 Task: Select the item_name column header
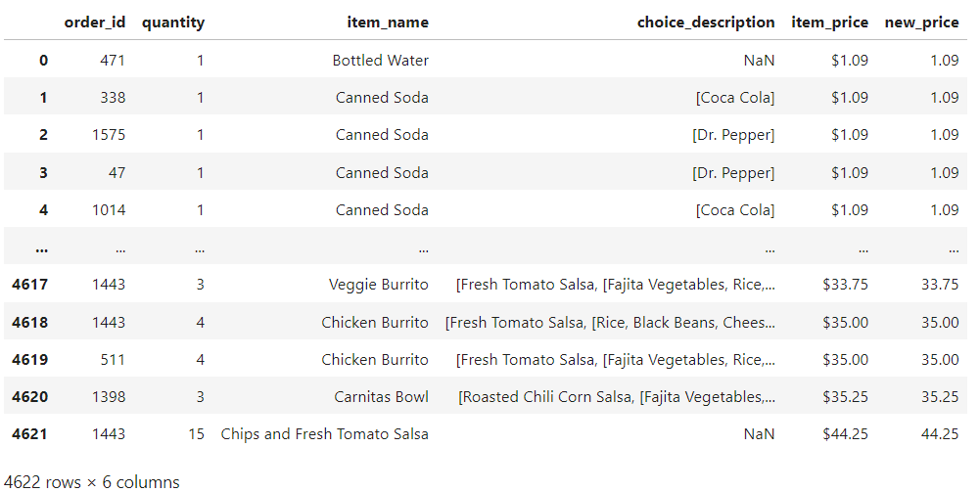(388, 22)
